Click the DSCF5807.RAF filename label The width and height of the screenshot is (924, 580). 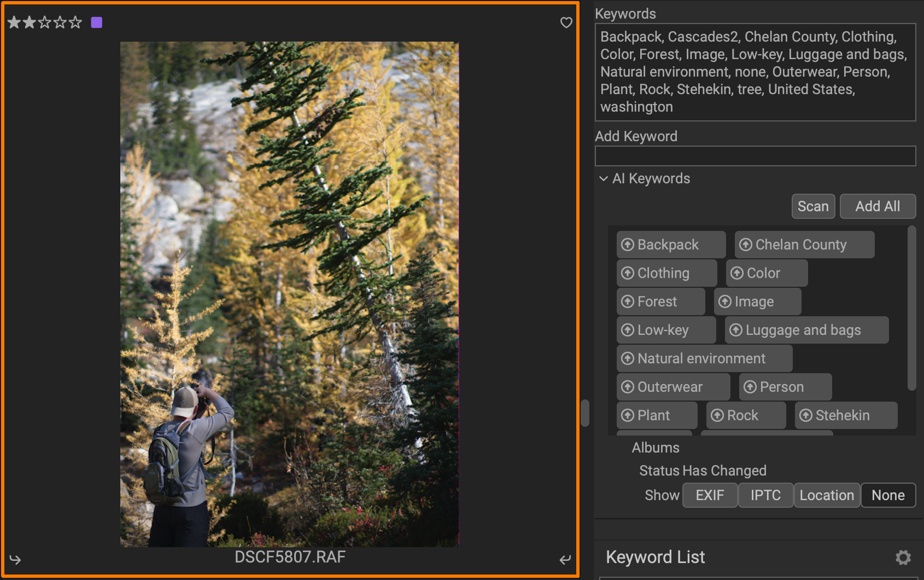pos(290,557)
